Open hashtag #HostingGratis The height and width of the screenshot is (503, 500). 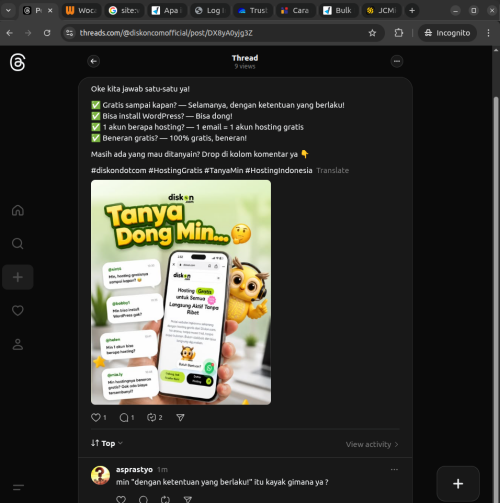tap(175, 170)
